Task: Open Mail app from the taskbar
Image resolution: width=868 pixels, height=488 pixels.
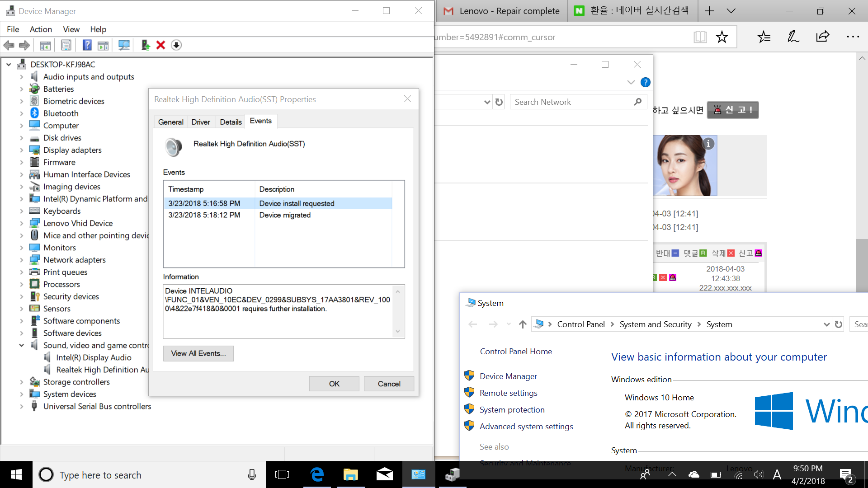Action: [384, 474]
